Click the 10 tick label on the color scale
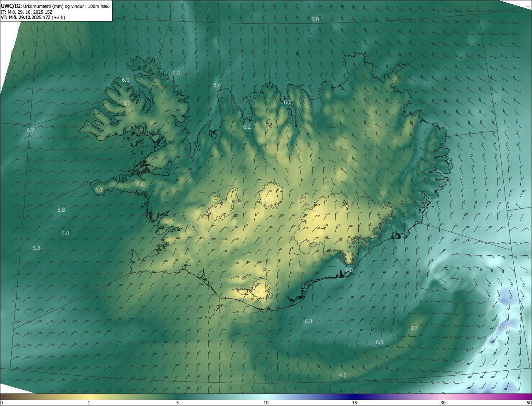The image size is (532, 406). tap(266, 403)
